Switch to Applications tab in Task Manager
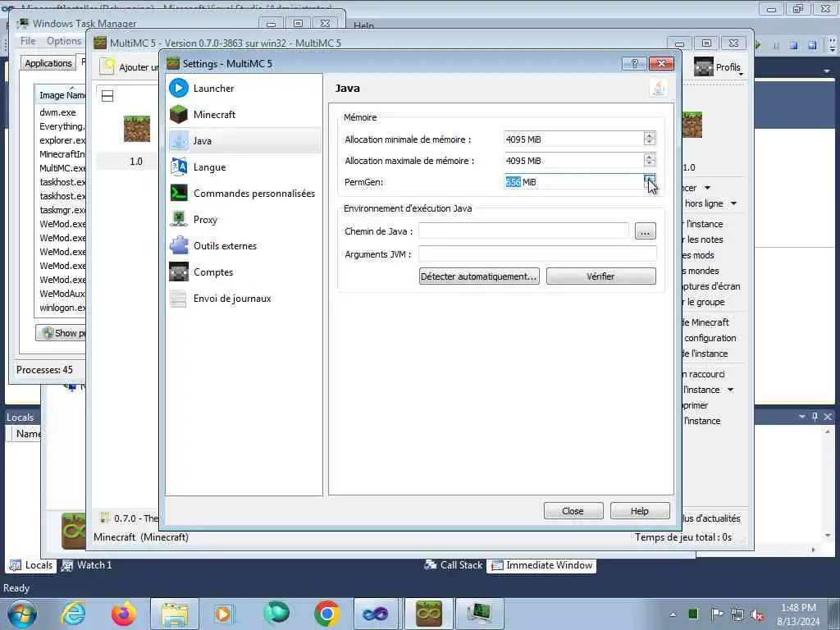840x630 pixels. (x=48, y=62)
